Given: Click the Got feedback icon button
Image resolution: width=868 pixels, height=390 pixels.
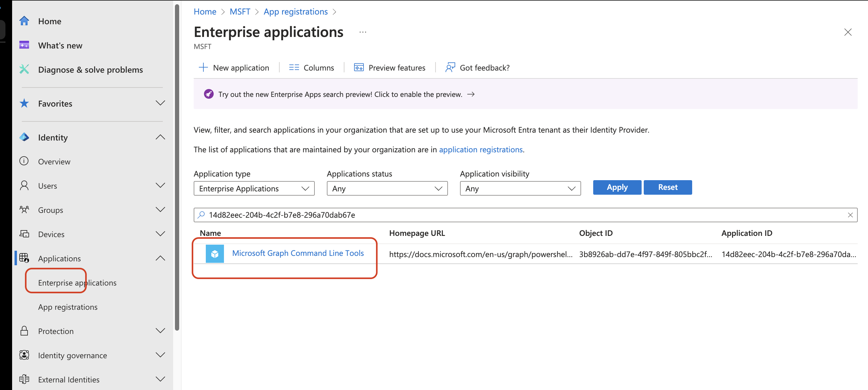Looking at the screenshot, I should tap(449, 67).
